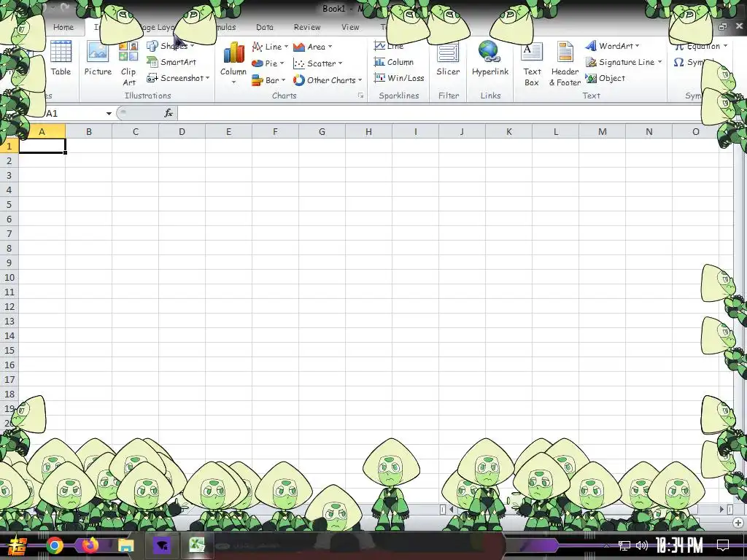Click the network icon in system tray

tap(624, 545)
